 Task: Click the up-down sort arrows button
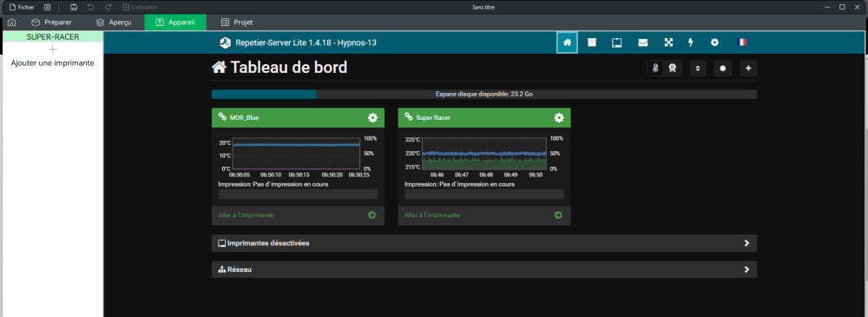(x=698, y=68)
